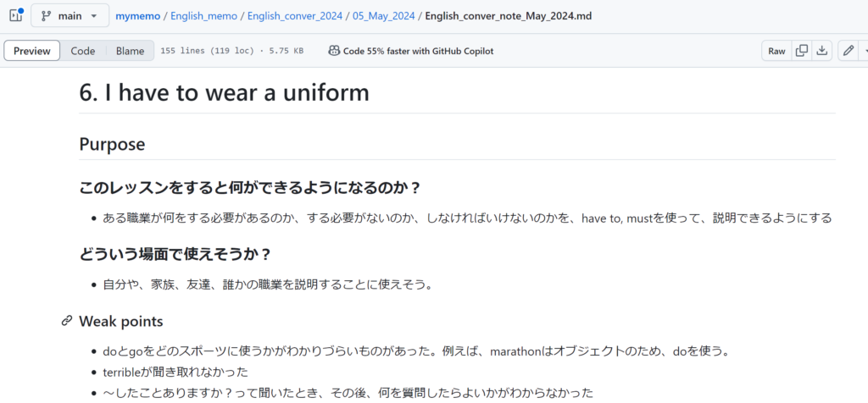Open the 05_May_2024 folder breadcrumb
The height and width of the screenshot is (403, 868).
384,16
